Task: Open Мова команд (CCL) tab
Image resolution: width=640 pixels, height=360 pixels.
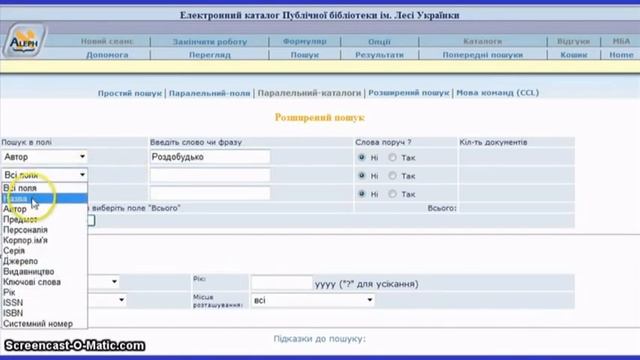Action: click(x=498, y=93)
